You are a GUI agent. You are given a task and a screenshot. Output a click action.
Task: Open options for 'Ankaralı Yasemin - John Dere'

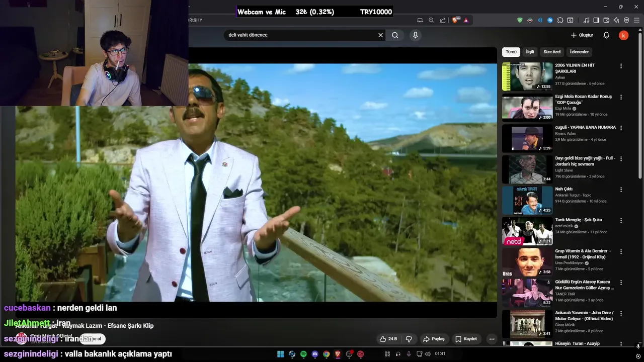coord(621,313)
